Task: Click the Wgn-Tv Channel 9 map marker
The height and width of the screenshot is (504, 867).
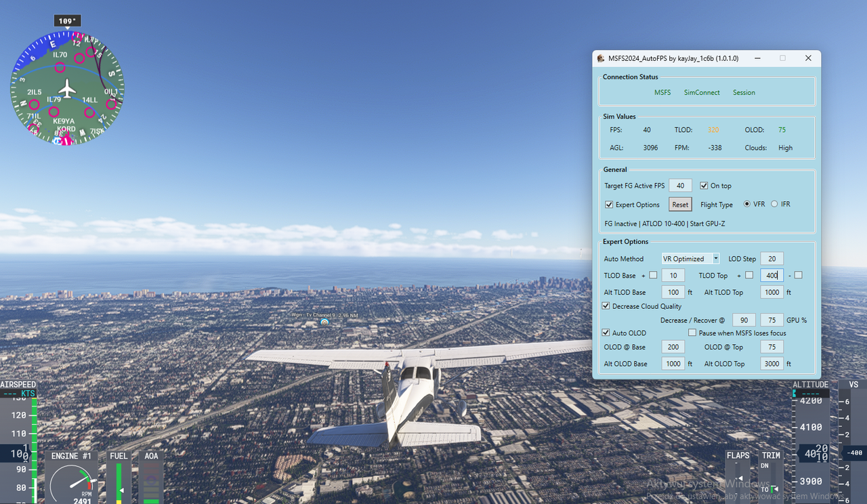Action: [x=324, y=322]
